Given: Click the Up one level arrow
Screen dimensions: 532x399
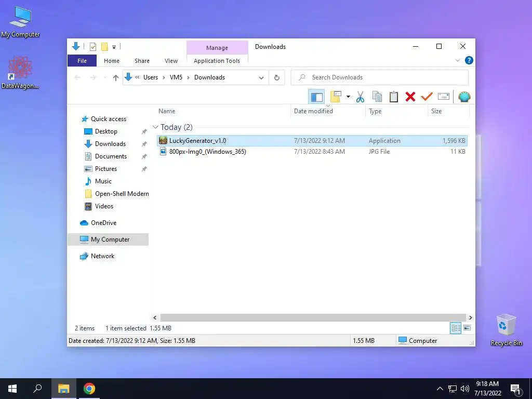Looking at the screenshot, I should click(116, 78).
